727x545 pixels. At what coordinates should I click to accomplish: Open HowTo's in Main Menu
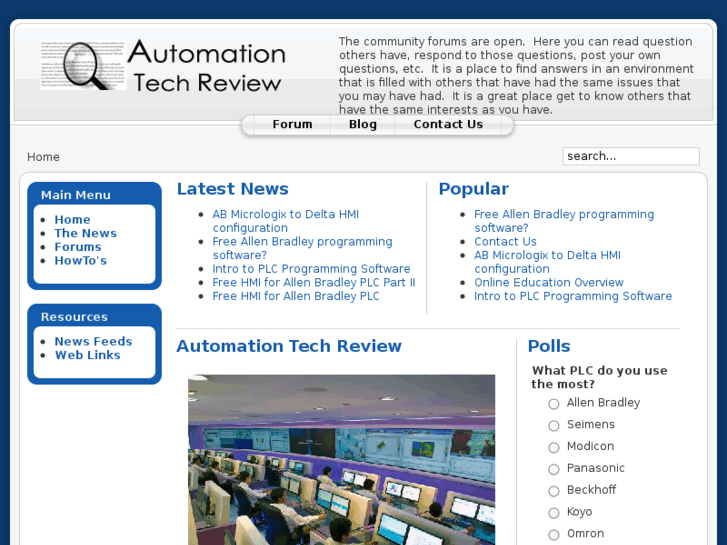[x=80, y=260]
